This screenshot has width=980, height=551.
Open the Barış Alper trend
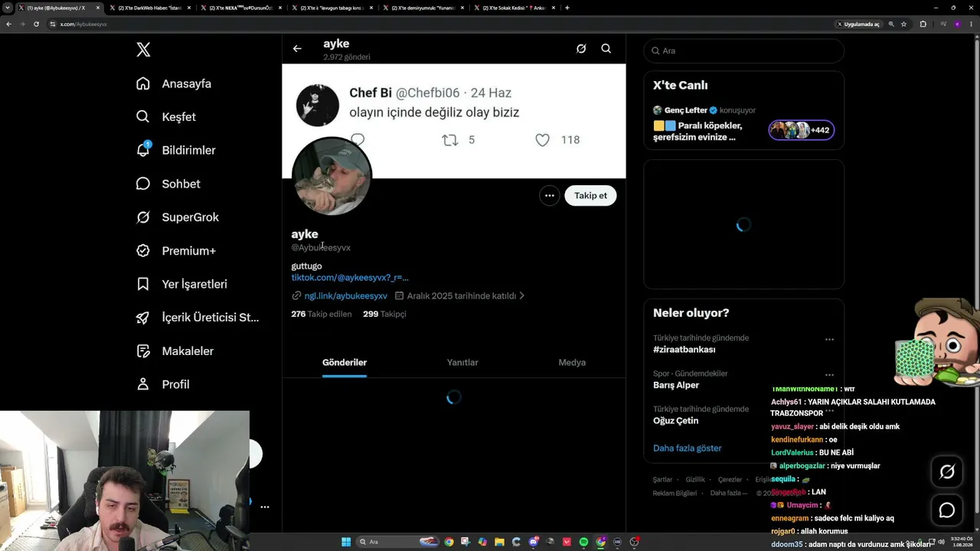(676, 386)
